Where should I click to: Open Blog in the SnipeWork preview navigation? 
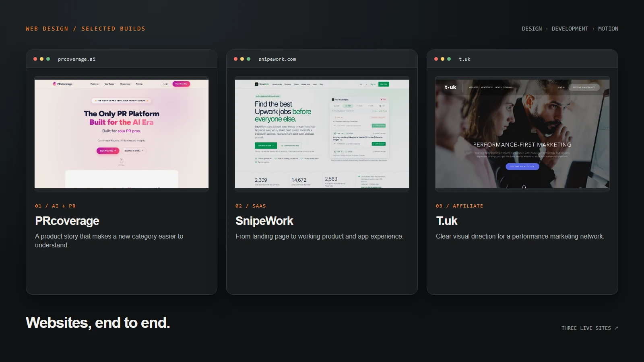click(321, 84)
